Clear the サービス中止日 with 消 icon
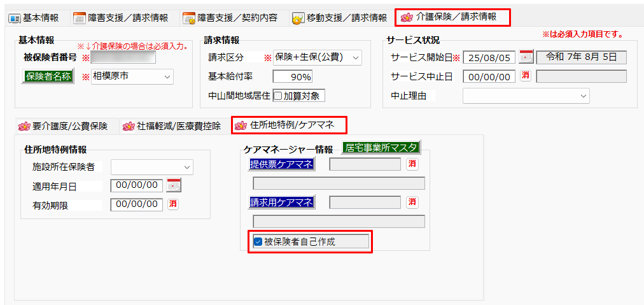Screen dimensions: 644x305 click(525, 76)
